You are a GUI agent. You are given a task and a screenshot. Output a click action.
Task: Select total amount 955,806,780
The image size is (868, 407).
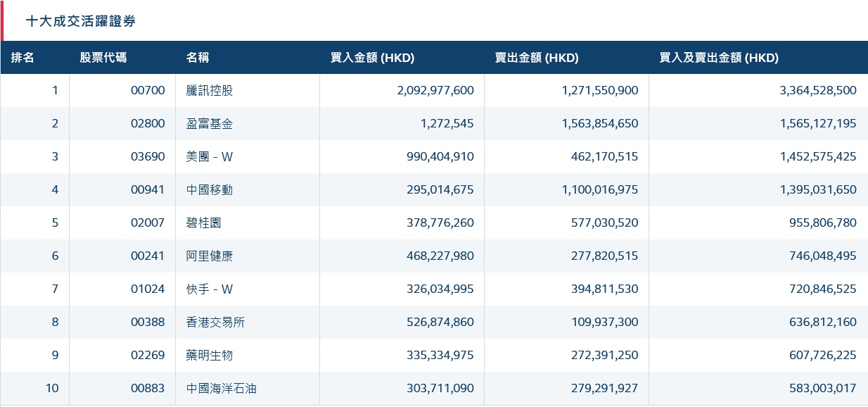point(823,223)
